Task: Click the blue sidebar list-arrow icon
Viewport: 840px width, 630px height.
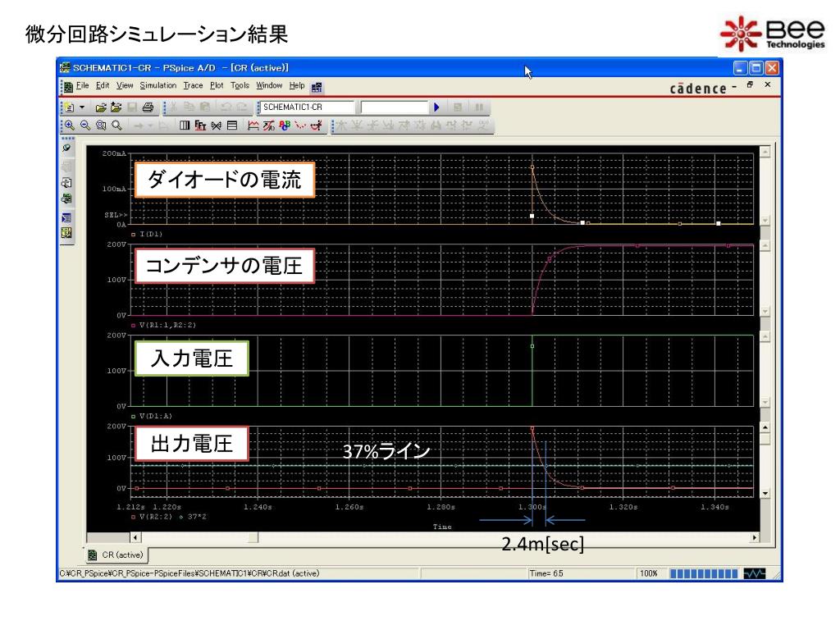Action: (x=66, y=217)
